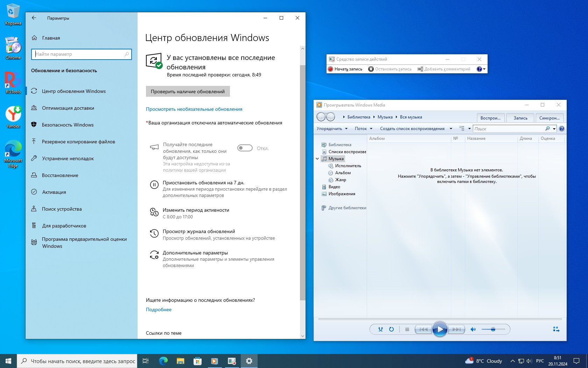Click Проверить наличие обновлений button
This screenshot has width=588, height=368.
[x=188, y=91]
